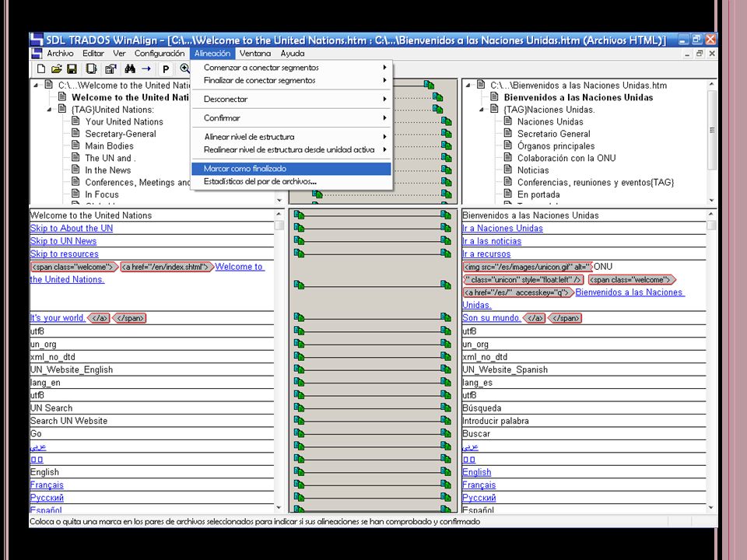Click the zoom magnifier toolbar icon

tap(184, 69)
